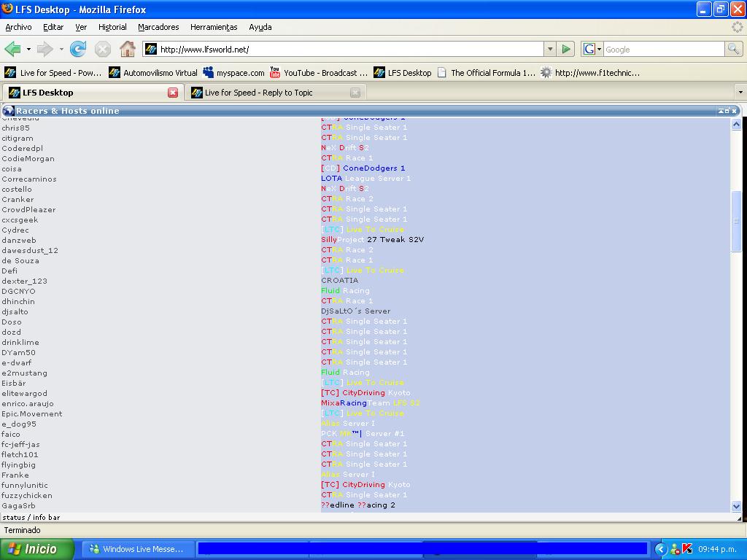Open the Archivo menu
This screenshot has height=560, width=747.
(x=18, y=27)
